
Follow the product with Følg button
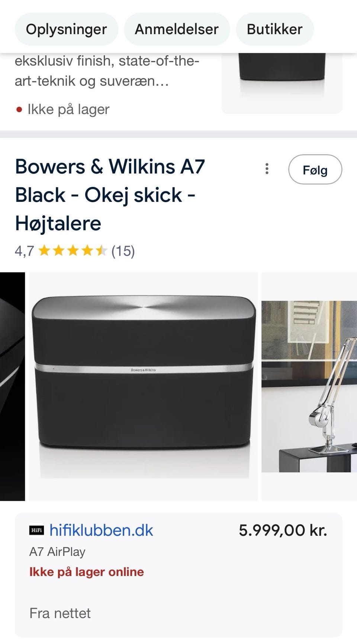(x=315, y=169)
